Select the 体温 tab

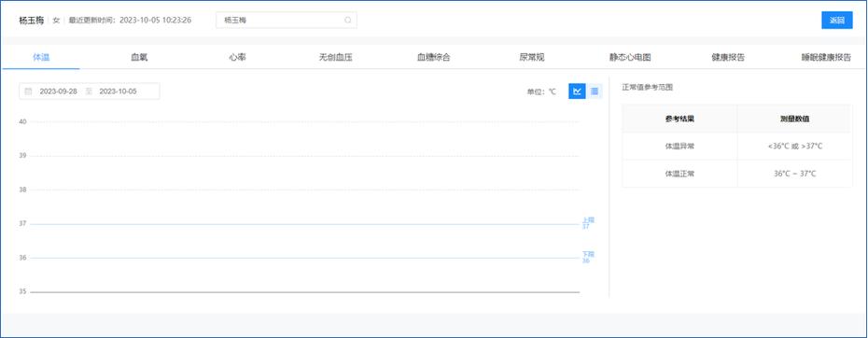tap(41, 57)
